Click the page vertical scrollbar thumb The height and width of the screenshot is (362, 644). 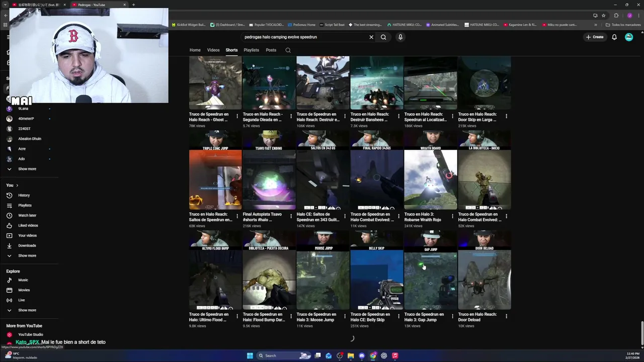pos(642,333)
